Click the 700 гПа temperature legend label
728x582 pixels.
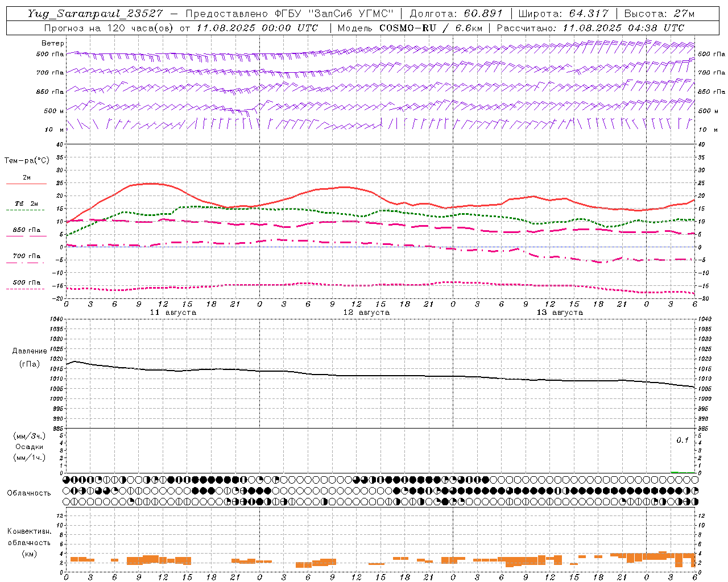point(27,256)
